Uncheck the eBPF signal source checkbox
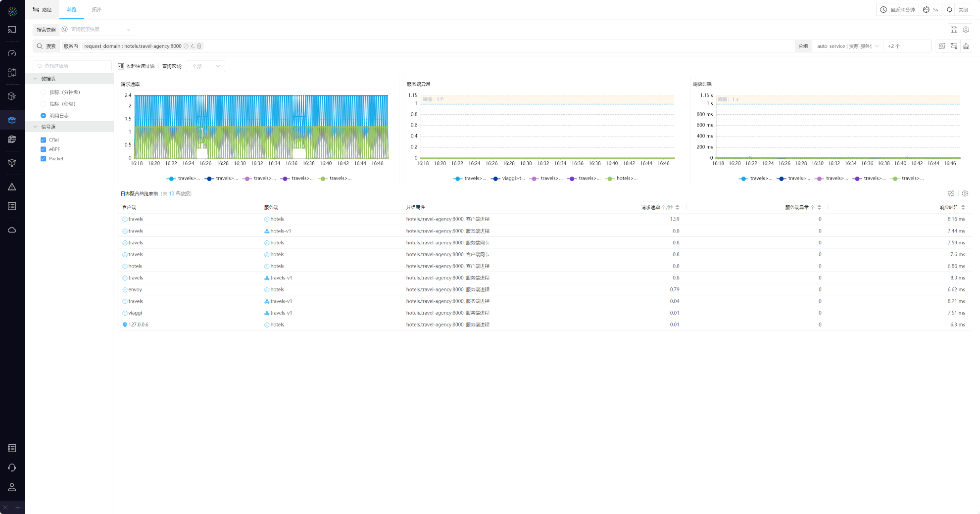The image size is (980, 514). pyautogui.click(x=43, y=149)
